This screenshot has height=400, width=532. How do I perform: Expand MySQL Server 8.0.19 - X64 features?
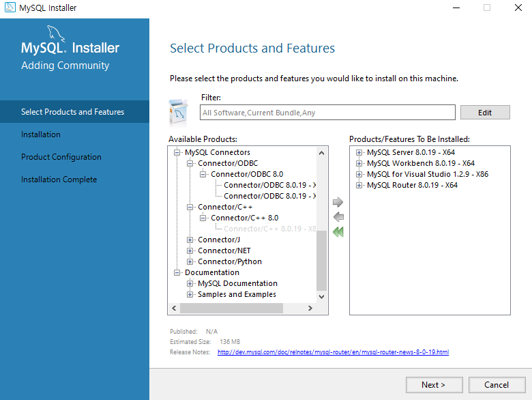coord(359,152)
